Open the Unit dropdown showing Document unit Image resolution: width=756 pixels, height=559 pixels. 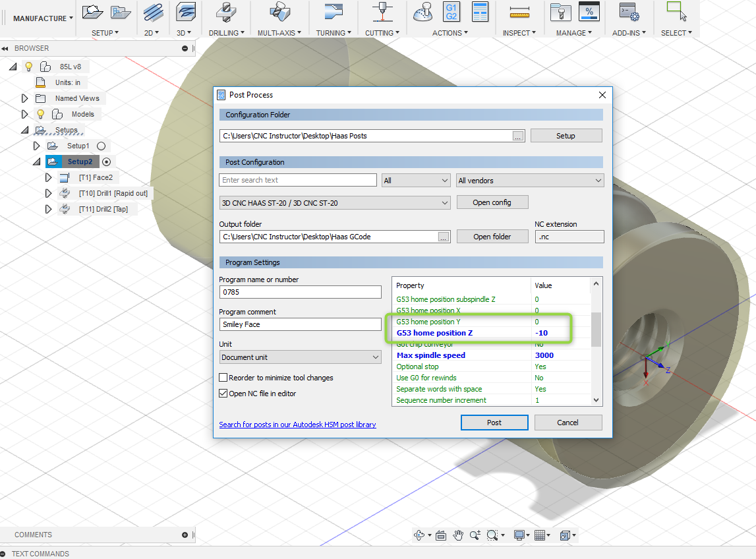tap(301, 357)
